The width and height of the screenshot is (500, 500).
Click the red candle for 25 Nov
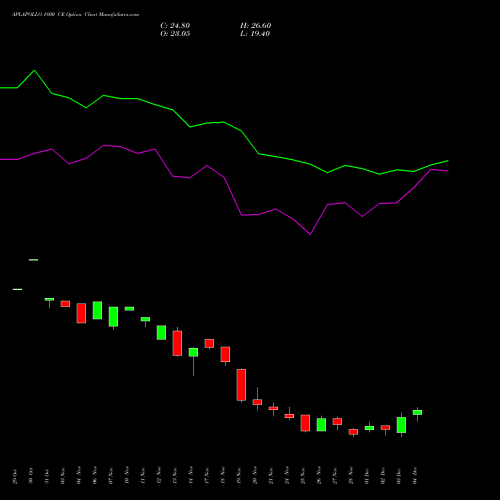click(x=305, y=423)
